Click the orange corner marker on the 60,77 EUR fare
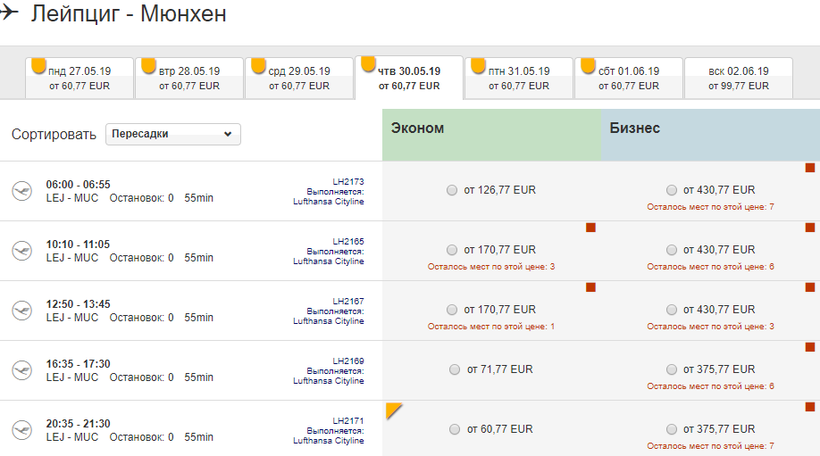 pyautogui.click(x=393, y=409)
